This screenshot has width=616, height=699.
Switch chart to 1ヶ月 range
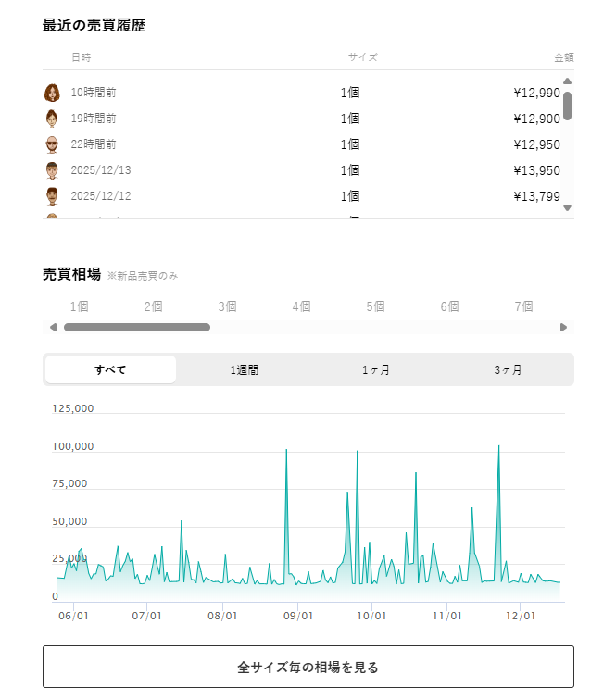[375, 369]
